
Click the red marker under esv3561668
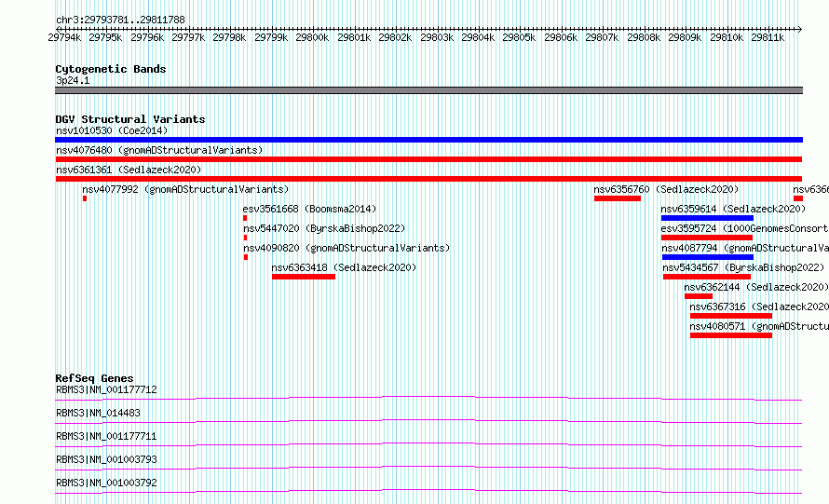(245, 218)
